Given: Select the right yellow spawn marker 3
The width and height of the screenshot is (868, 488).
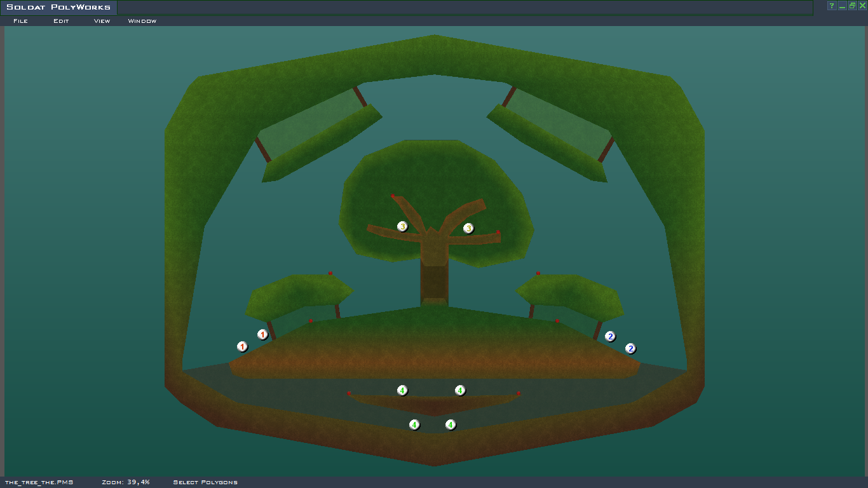Looking at the screenshot, I should (468, 228).
